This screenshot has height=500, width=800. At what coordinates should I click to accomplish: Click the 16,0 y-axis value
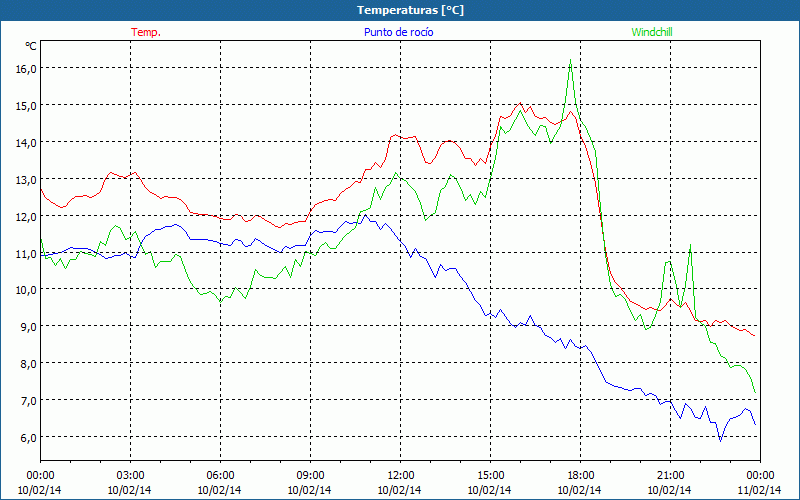point(26,69)
